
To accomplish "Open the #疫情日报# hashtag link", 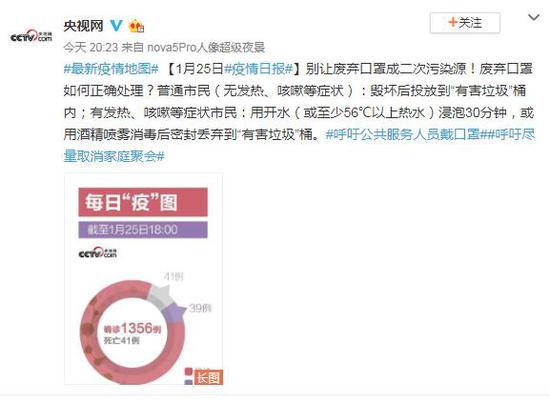I will click(259, 69).
